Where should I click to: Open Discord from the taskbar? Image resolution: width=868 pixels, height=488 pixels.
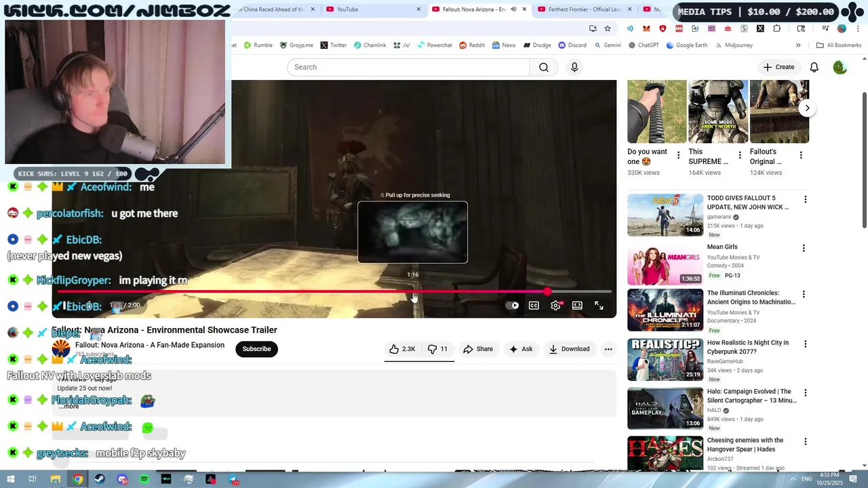click(122, 479)
